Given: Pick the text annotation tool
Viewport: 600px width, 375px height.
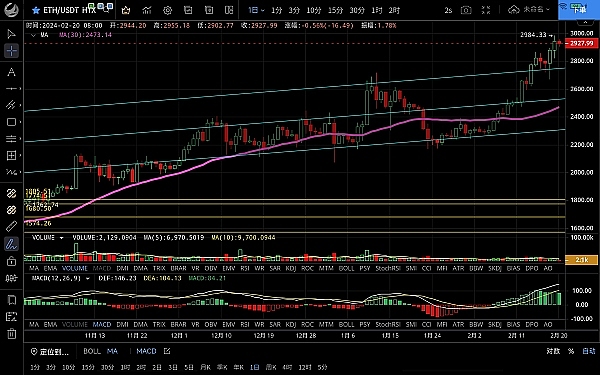Looking at the screenshot, I should (11, 72).
